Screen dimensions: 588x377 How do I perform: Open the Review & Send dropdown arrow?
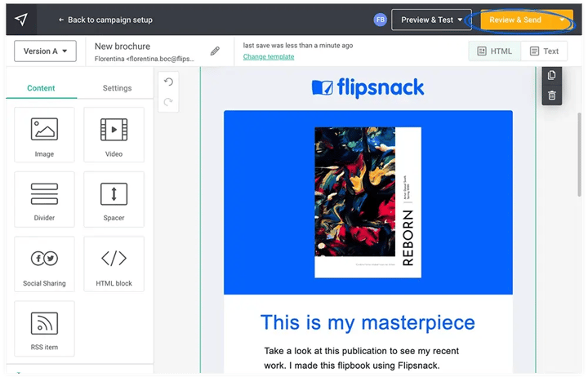point(562,20)
